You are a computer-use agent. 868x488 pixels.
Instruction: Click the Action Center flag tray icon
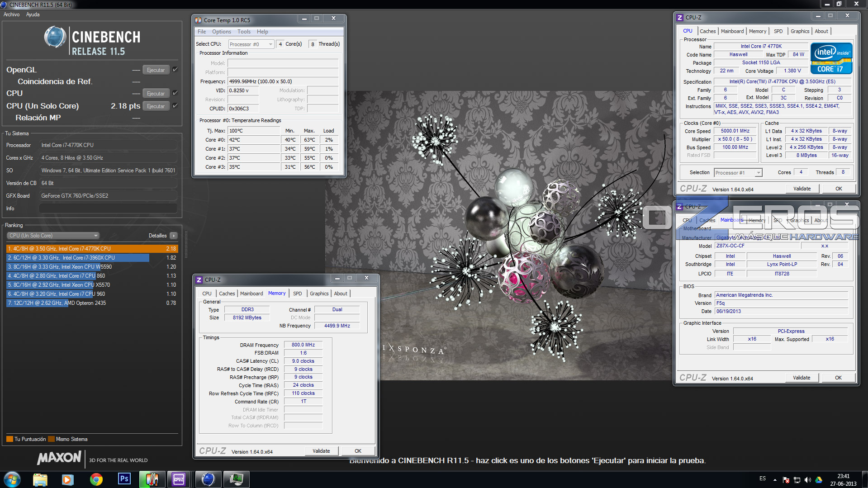[786, 480]
